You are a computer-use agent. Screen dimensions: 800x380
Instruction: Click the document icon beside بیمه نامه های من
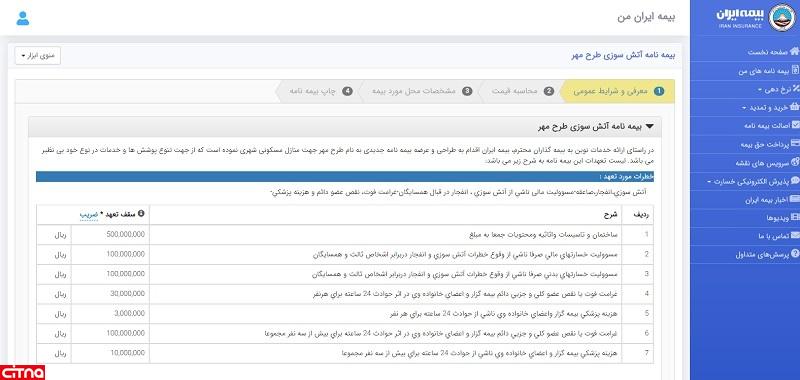pyautogui.click(x=795, y=70)
